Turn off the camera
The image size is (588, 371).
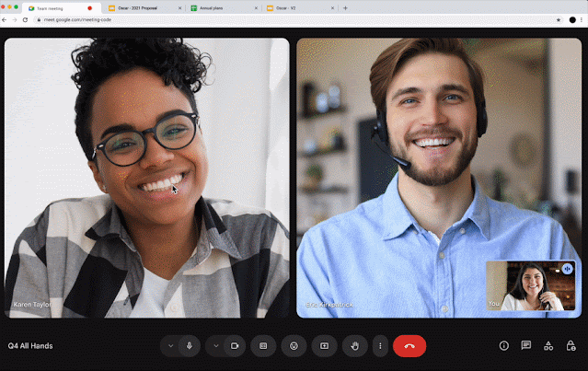pos(235,346)
